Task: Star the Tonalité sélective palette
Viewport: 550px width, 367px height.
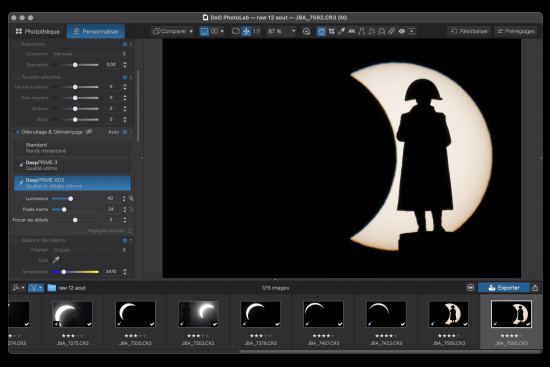Action: click(x=125, y=77)
